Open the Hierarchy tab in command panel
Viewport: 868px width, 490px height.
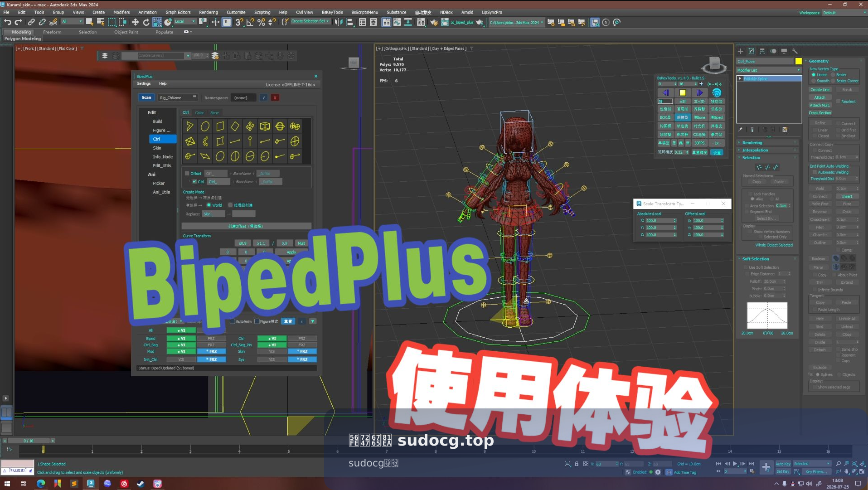pos(762,51)
